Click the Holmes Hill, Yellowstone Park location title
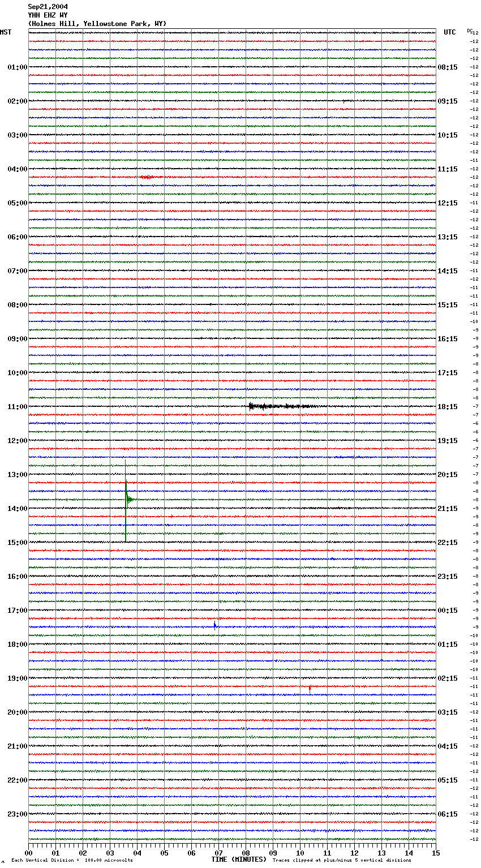481x868 pixels. point(97,24)
